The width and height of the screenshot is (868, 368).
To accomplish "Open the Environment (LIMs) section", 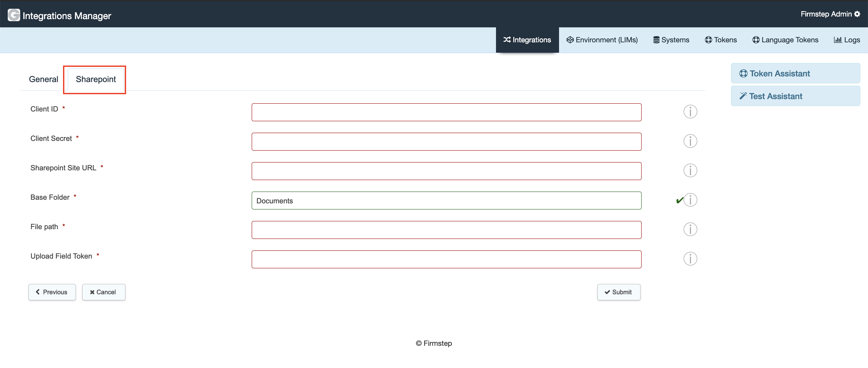I will 602,40.
